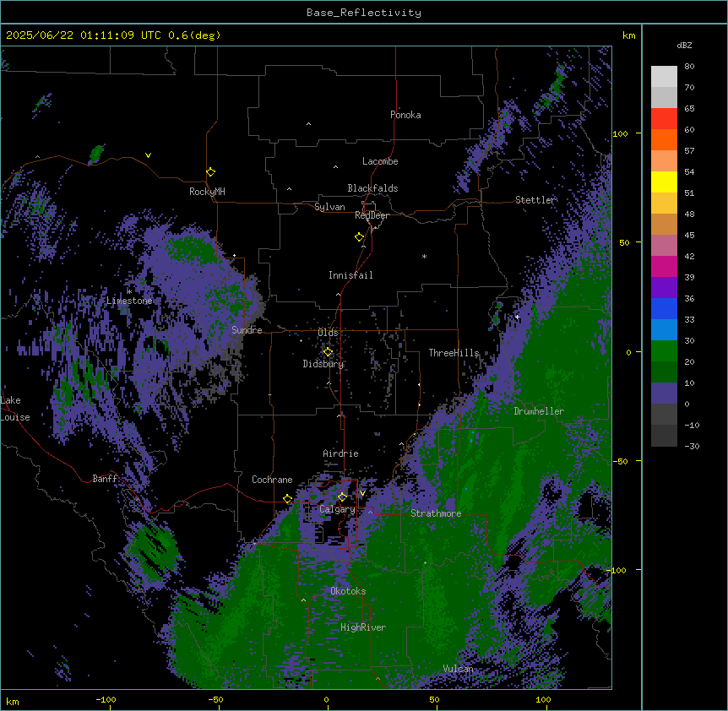
Task: Click the Didsbury town label
Action: [323, 364]
